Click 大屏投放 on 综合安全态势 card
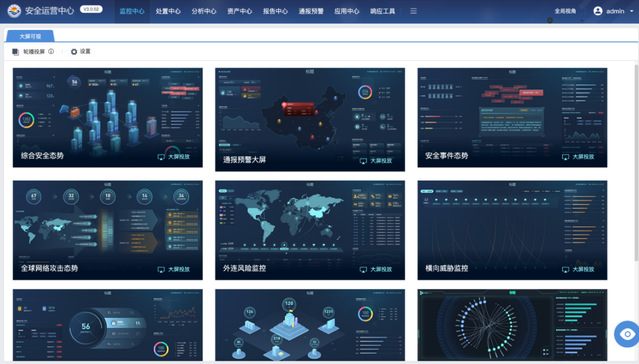The width and height of the screenshot is (639, 364). coord(174,157)
